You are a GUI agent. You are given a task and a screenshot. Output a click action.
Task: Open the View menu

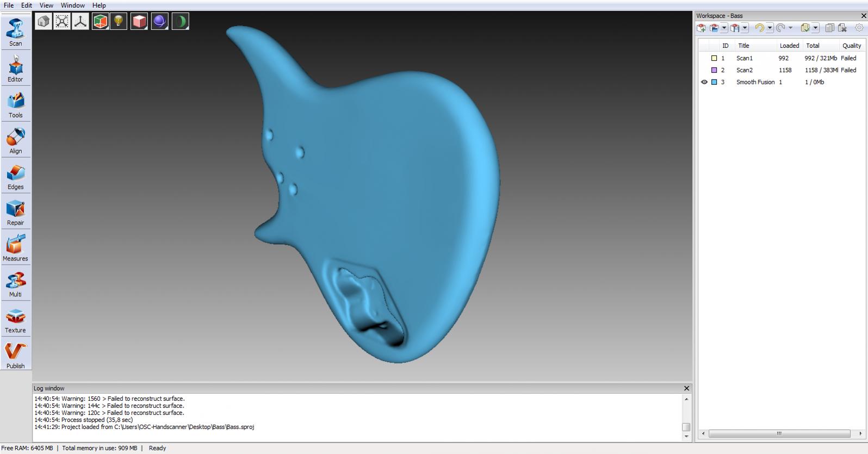[46, 5]
